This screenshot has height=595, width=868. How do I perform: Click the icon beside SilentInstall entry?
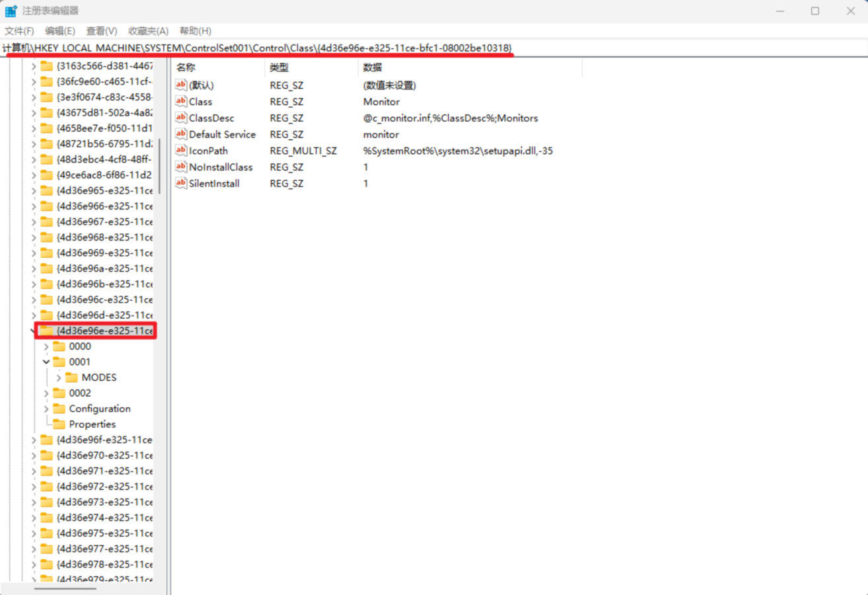pyautogui.click(x=181, y=183)
